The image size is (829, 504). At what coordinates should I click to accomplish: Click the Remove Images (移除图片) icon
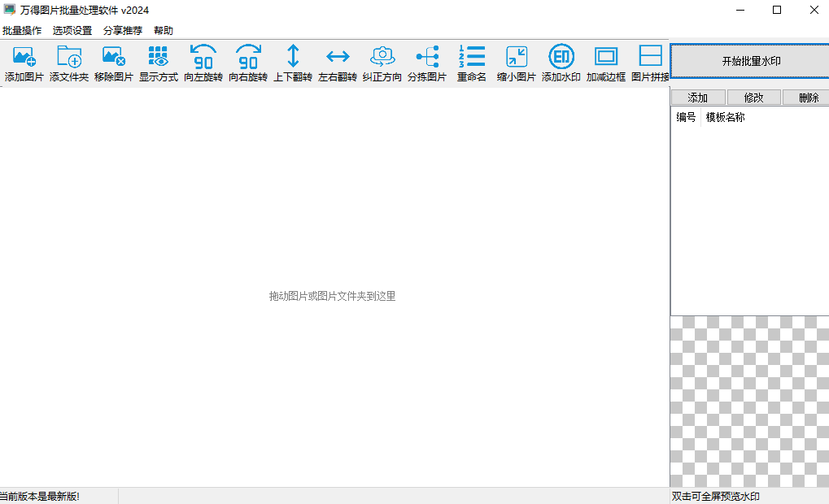point(114,63)
